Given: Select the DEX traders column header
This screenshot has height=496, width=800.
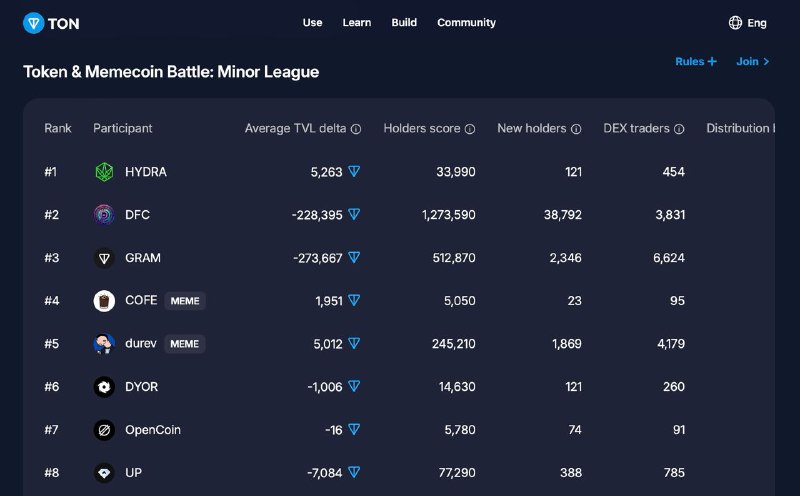Looking at the screenshot, I should (636, 128).
